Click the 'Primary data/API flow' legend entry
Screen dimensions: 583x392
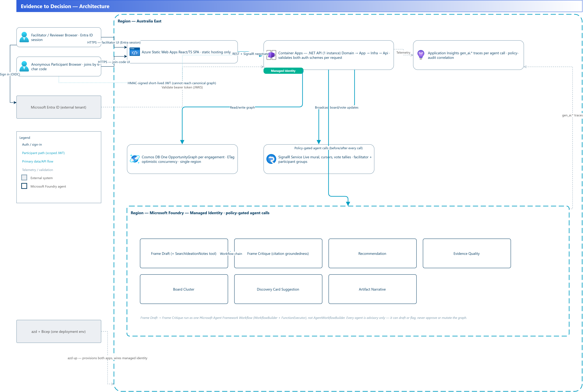[38, 162]
